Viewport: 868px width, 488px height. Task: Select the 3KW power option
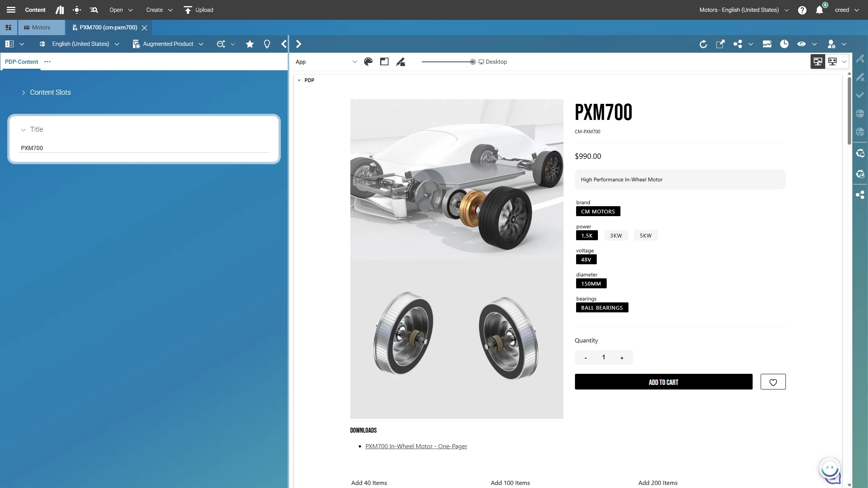[616, 235]
